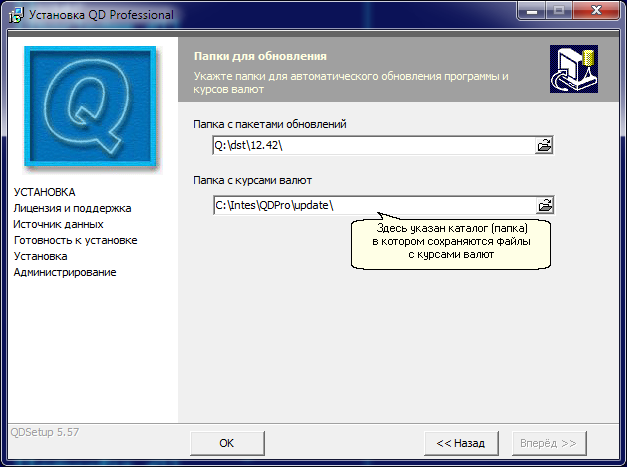Click the Папка с курсами валют label
627x467 pixels.
pyautogui.click(x=252, y=180)
